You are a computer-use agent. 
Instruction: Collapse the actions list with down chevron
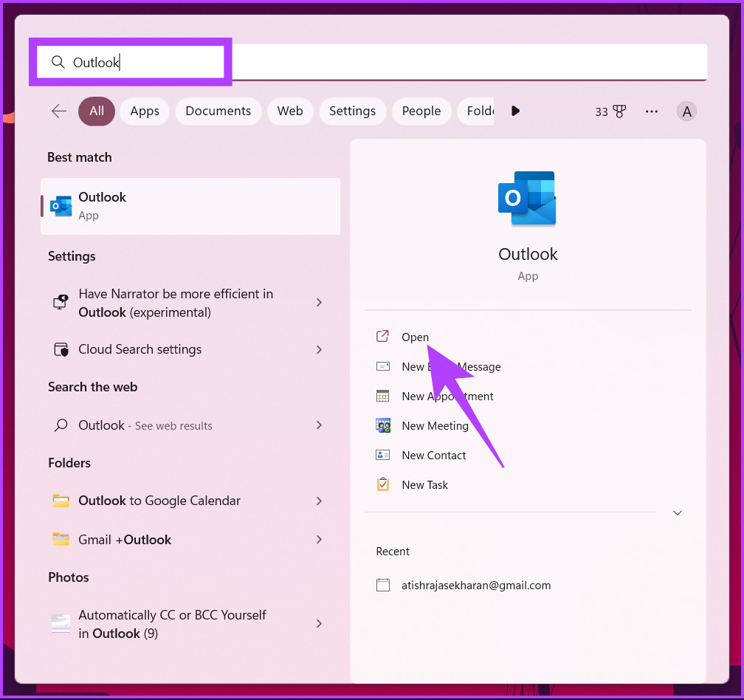click(678, 512)
